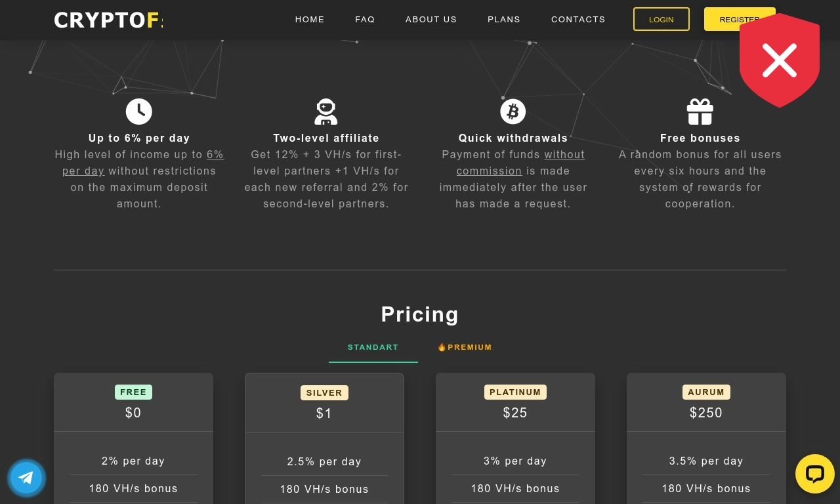Open the Contacts navigation link

[x=578, y=19]
